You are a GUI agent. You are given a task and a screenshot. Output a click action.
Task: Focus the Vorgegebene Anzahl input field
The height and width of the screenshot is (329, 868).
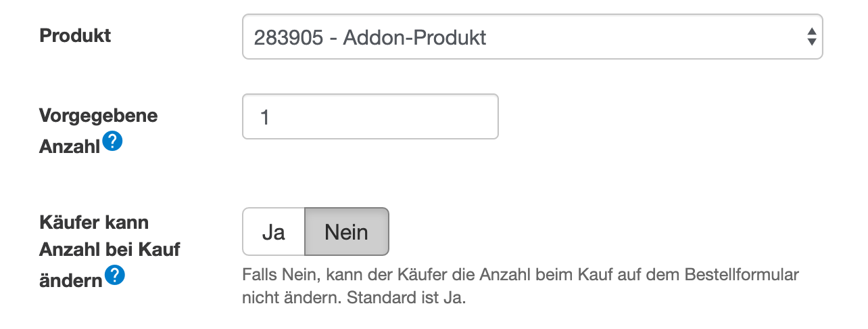pos(370,116)
